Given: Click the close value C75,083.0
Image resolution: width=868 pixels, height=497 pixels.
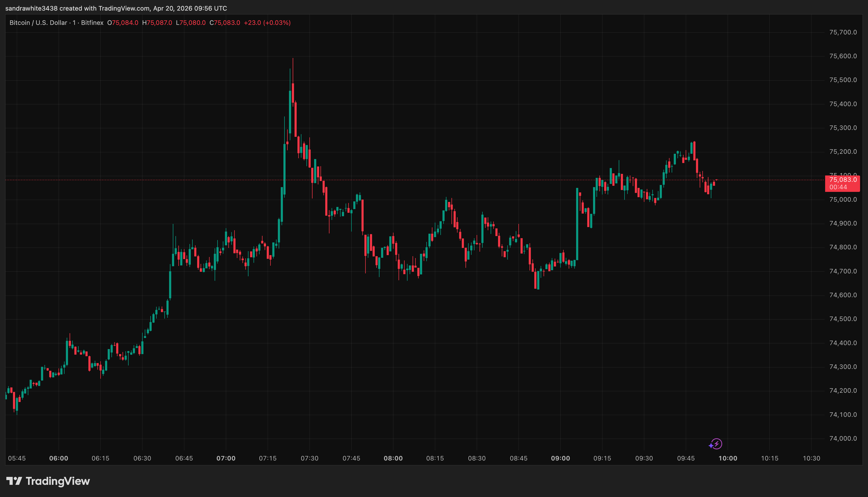Looking at the screenshot, I should tap(225, 23).
